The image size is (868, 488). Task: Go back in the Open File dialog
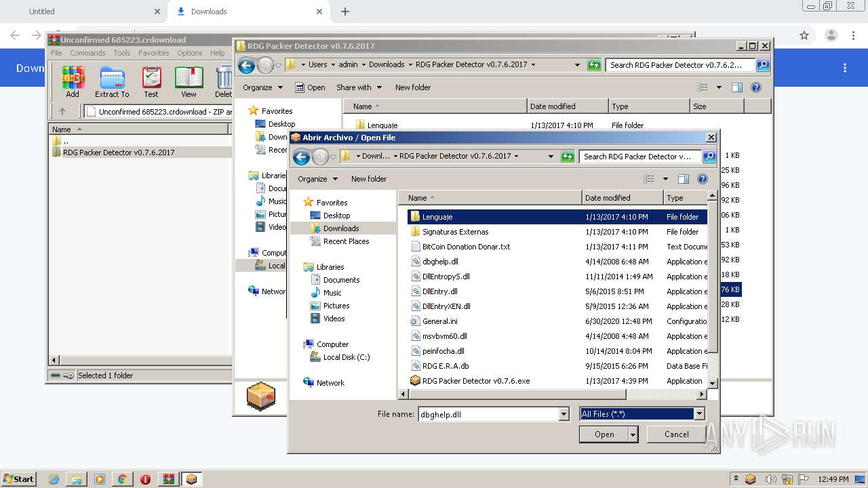(x=301, y=157)
